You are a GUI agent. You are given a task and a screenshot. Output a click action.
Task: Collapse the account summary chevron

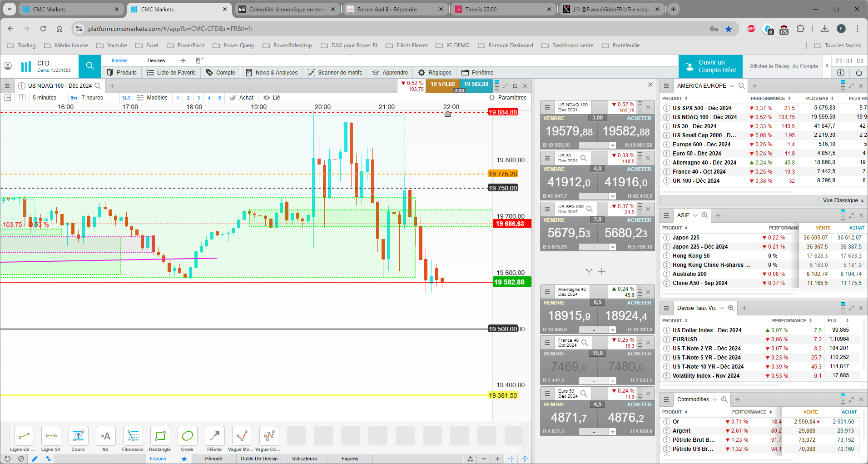(827, 66)
